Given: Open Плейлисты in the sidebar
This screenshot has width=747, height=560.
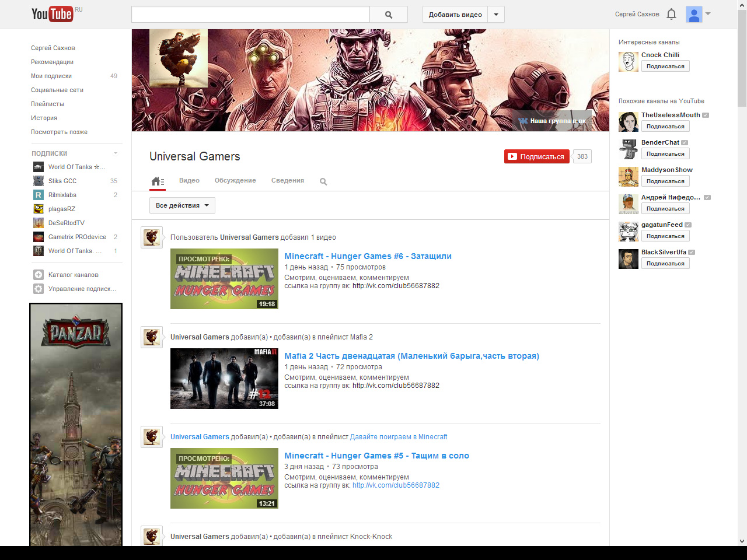Looking at the screenshot, I should click(47, 104).
